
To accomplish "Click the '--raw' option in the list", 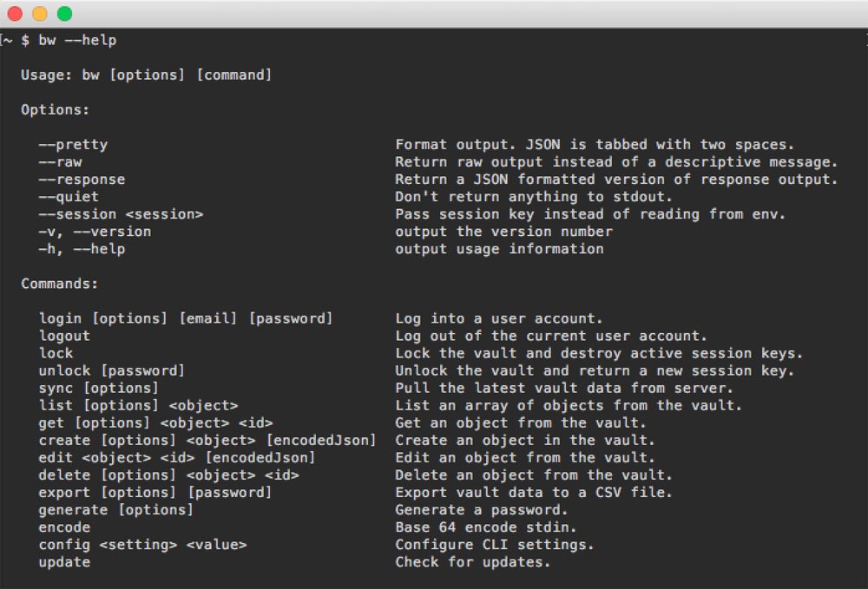I will pos(60,162).
